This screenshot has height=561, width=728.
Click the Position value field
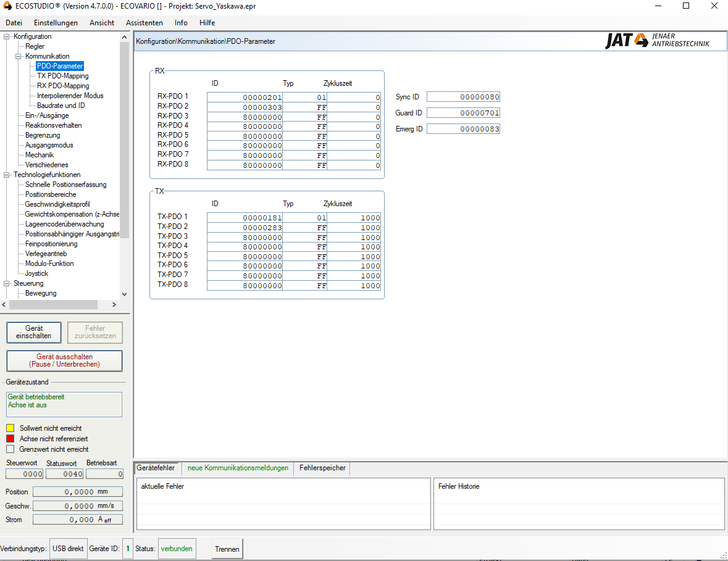pyautogui.click(x=78, y=492)
